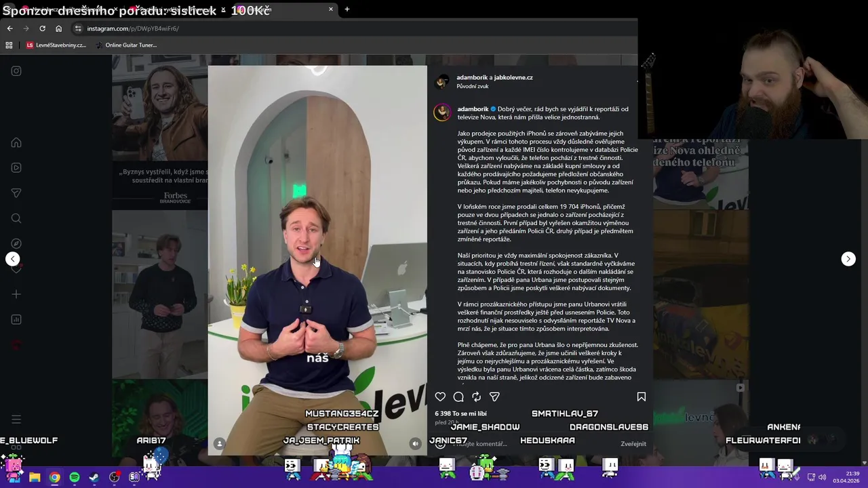The width and height of the screenshot is (868, 488).
Task: Open OBS Studio in the taskbar
Action: coord(115,477)
